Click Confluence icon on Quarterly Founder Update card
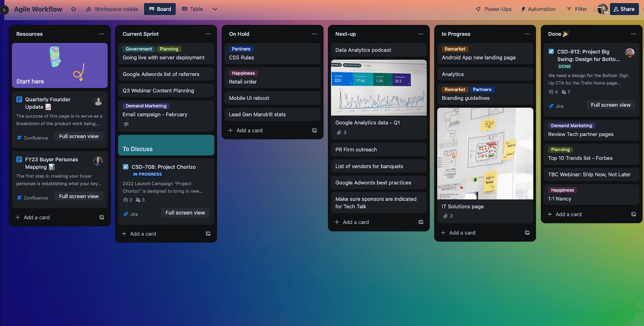Viewport: 644px width, 326px height. (x=19, y=138)
